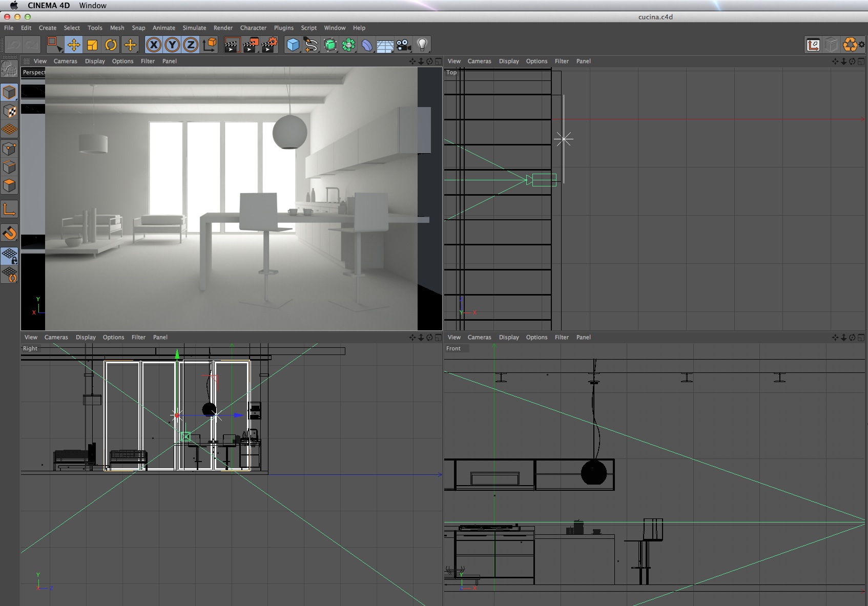Open the Display menu in Top viewport
The height and width of the screenshot is (606, 868).
click(509, 61)
